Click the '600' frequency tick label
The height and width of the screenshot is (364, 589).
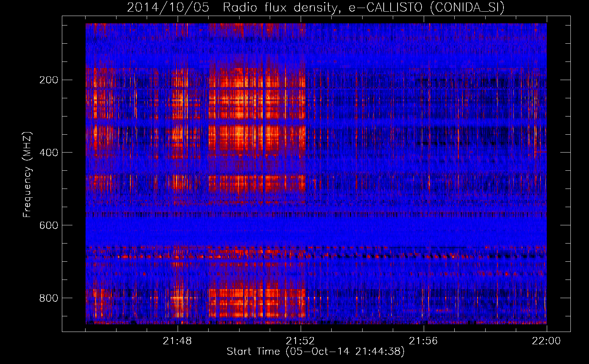click(x=48, y=225)
